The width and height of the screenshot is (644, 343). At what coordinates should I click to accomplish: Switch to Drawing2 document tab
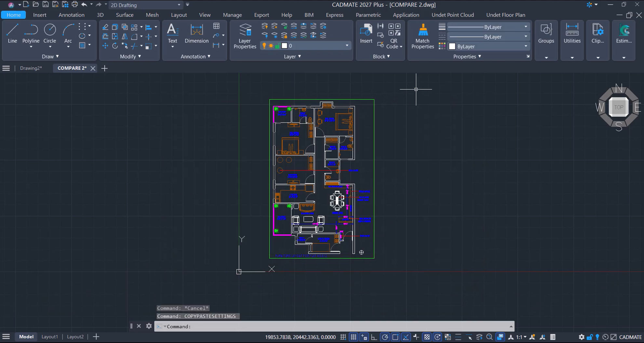tap(31, 68)
